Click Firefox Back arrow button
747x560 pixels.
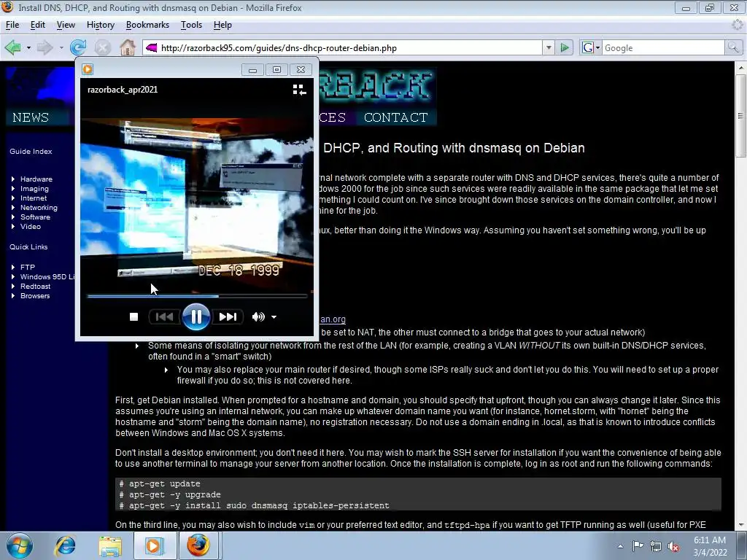tap(13, 47)
